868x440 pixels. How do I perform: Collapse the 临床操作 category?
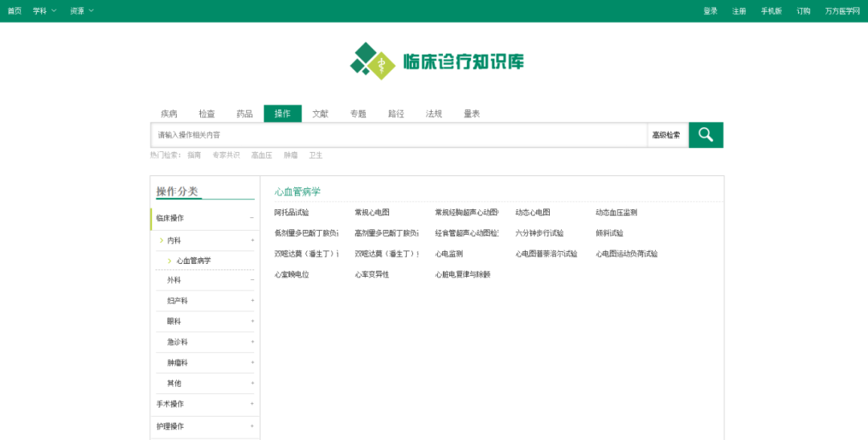[x=252, y=218]
